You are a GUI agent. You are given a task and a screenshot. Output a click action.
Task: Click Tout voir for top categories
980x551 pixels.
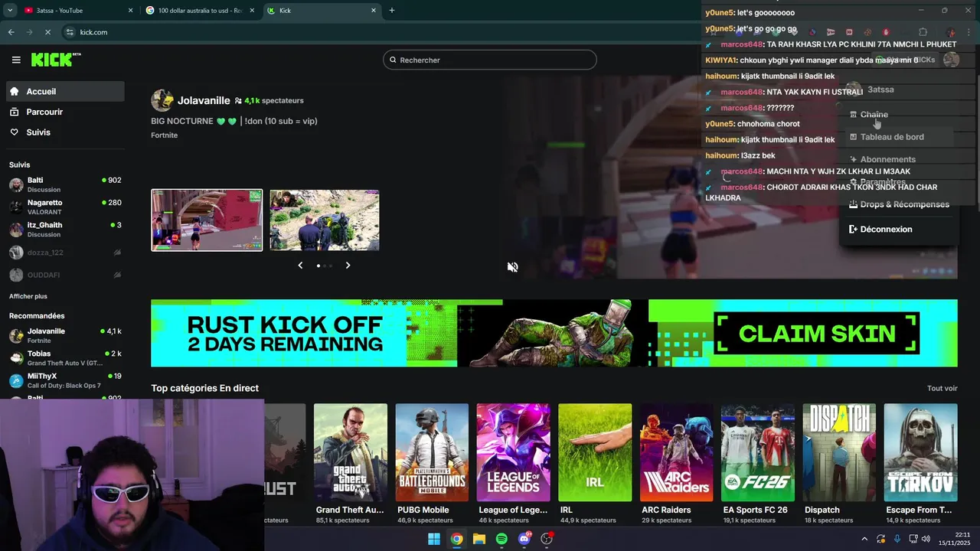click(942, 389)
